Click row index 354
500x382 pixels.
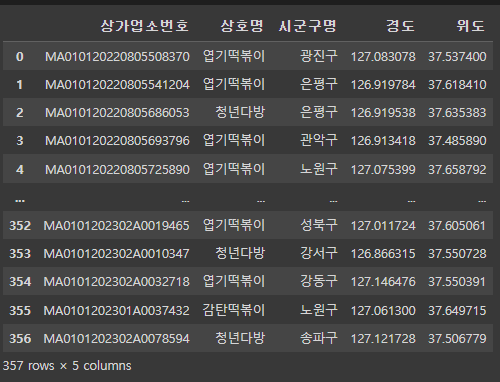click(x=20, y=282)
